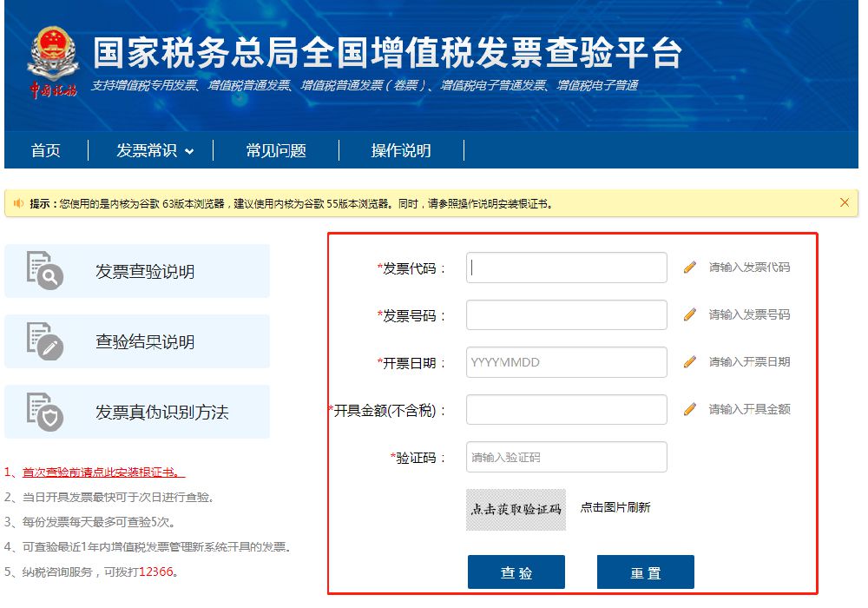Click the 查验结果说明 pencil document icon

44,341
